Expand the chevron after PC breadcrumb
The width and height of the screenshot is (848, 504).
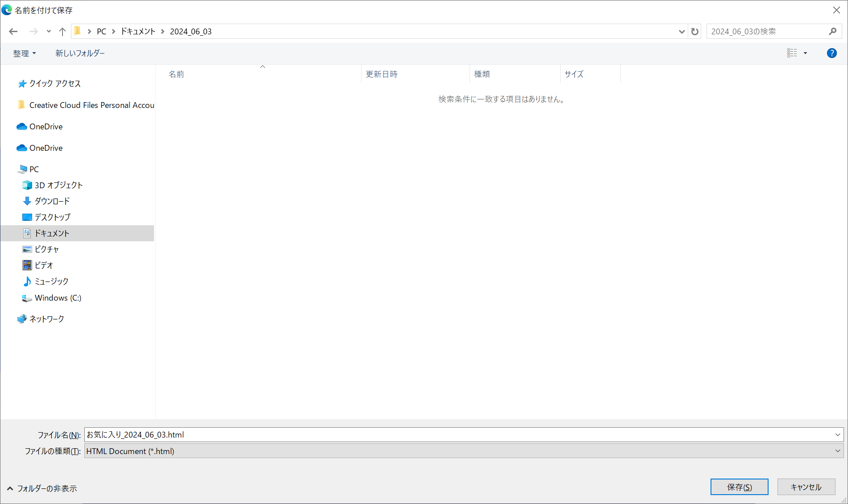pos(113,31)
